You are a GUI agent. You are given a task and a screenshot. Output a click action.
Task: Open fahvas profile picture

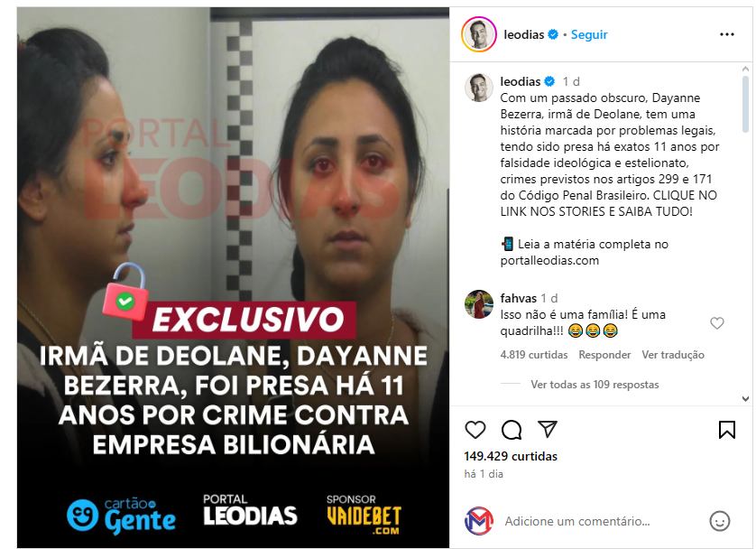tap(479, 304)
